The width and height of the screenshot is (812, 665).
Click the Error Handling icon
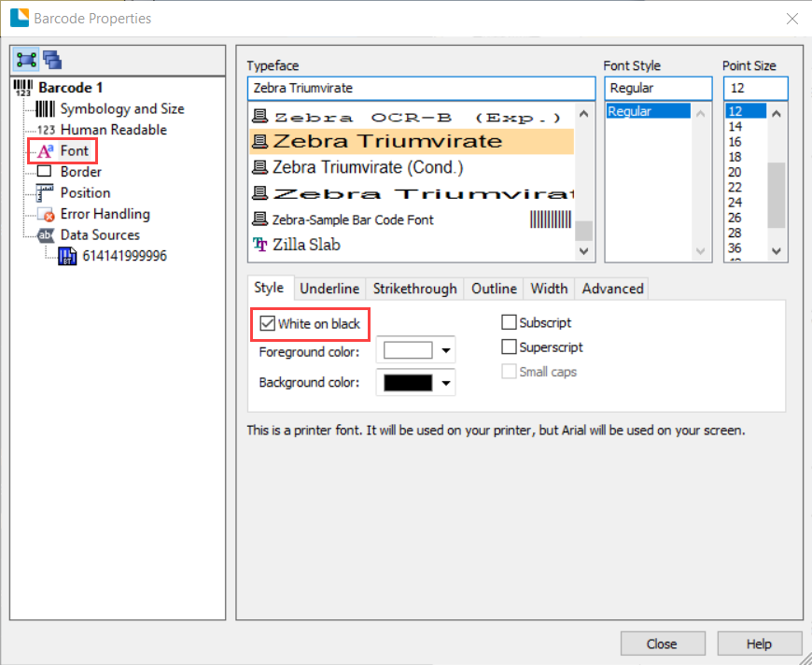click(x=46, y=214)
